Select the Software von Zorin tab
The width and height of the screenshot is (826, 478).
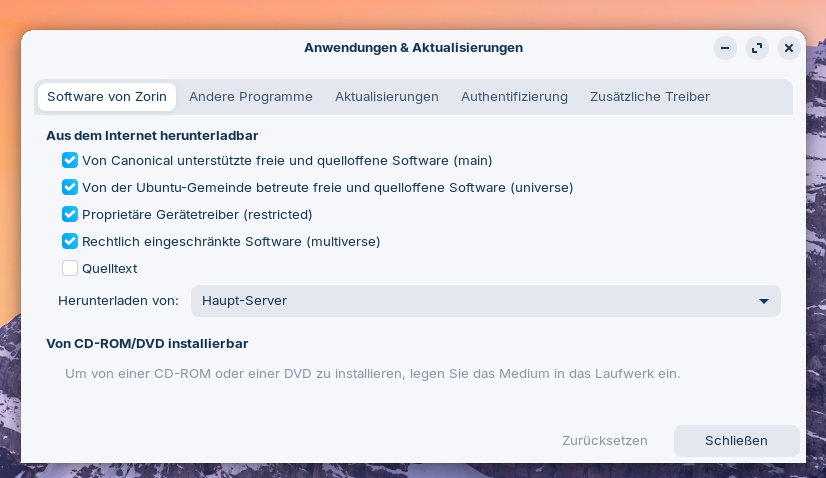[x=107, y=97]
